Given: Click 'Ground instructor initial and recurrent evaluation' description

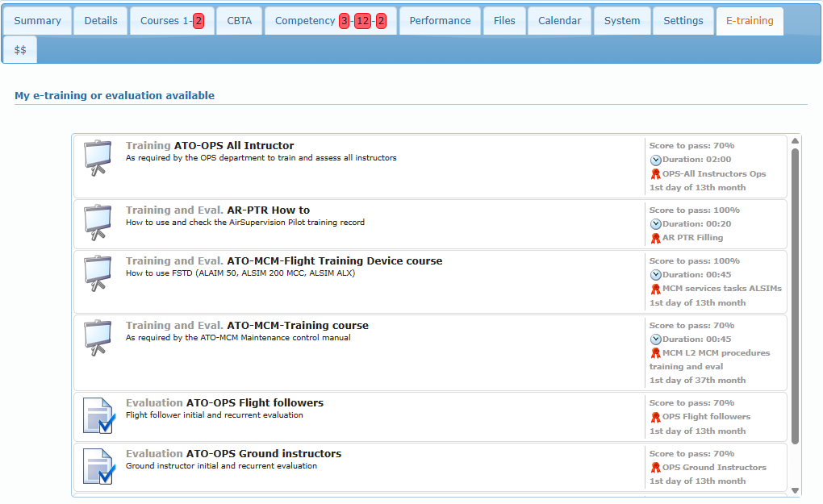Looking at the screenshot, I should pos(221,466).
